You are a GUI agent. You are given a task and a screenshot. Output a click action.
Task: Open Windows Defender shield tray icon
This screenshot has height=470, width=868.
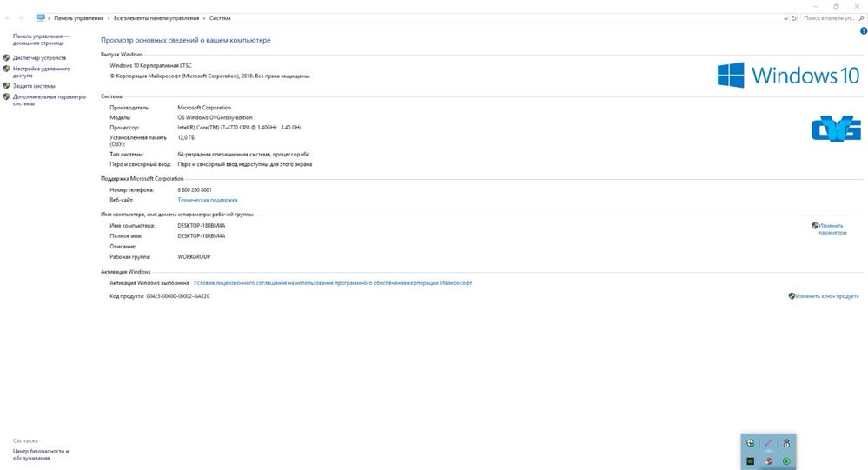pyautogui.click(x=750, y=443)
